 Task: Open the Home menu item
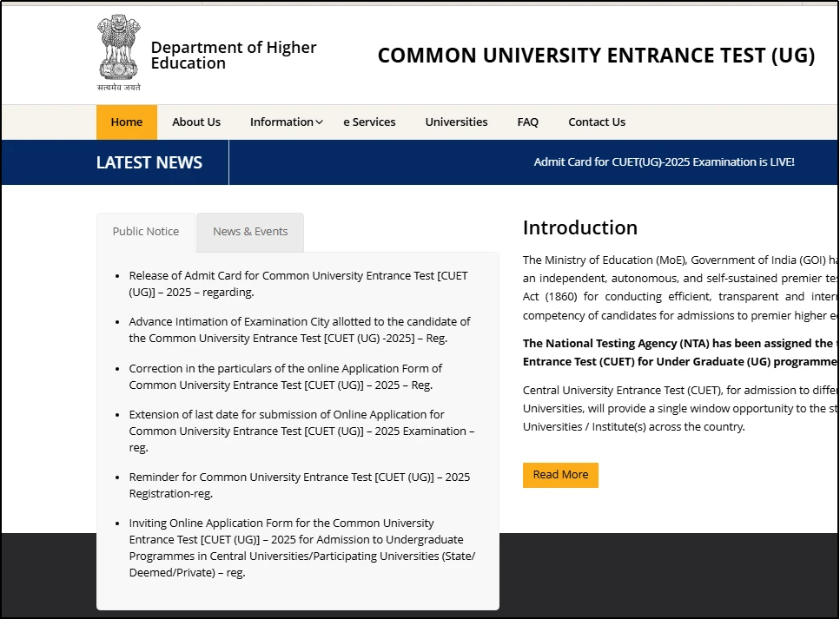[126, 122]
